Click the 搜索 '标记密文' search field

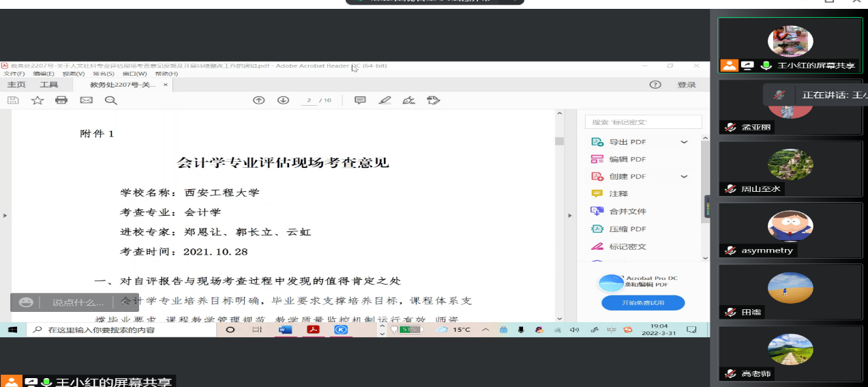[x=643, y=122]
